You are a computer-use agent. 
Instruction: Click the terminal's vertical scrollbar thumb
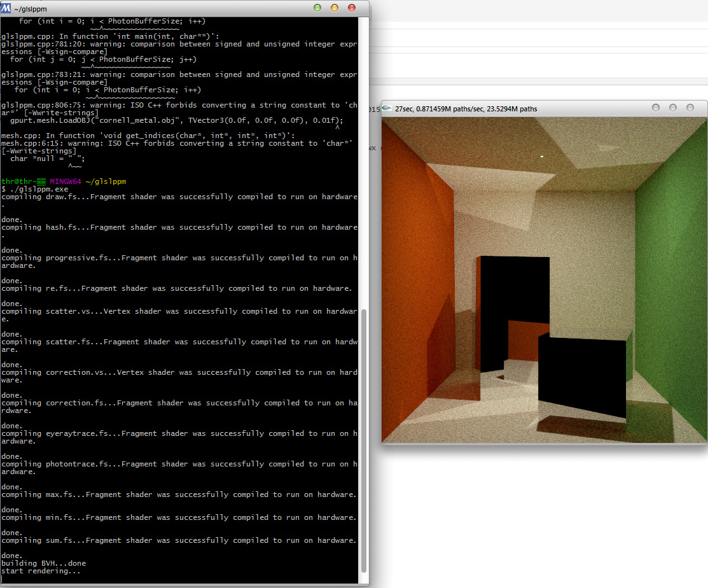(364, 441)
